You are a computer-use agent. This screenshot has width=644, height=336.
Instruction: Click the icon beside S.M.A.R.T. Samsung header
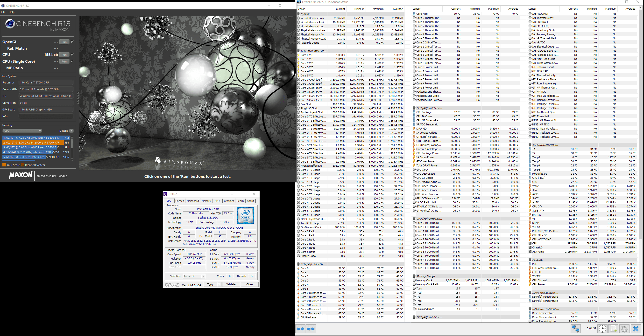(530, 309)
